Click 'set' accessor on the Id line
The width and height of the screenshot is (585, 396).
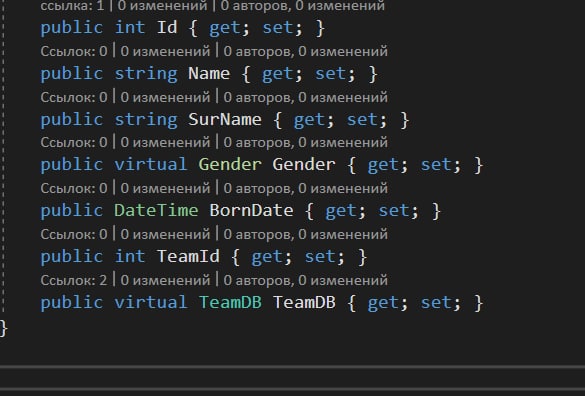[x=278, y=27]
